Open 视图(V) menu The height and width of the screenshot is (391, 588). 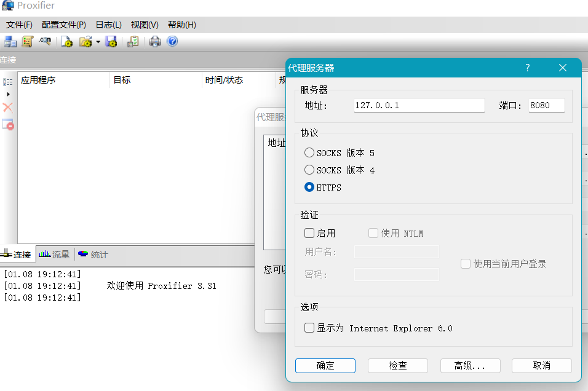[x=145, y=25]
